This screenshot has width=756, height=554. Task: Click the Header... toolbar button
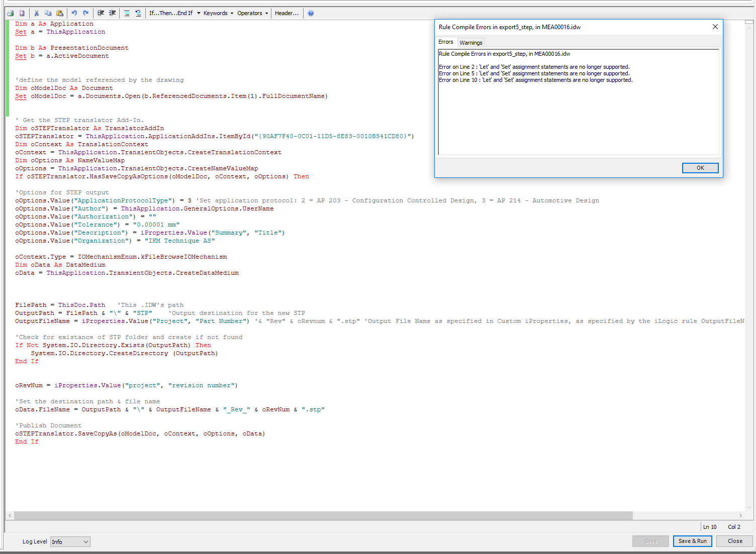click(x=287, y=13)
